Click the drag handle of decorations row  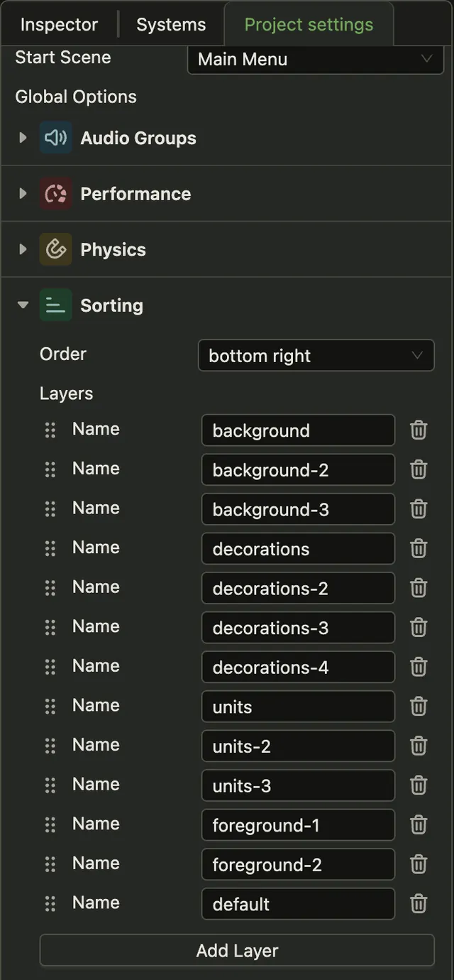tap(50, 548)
